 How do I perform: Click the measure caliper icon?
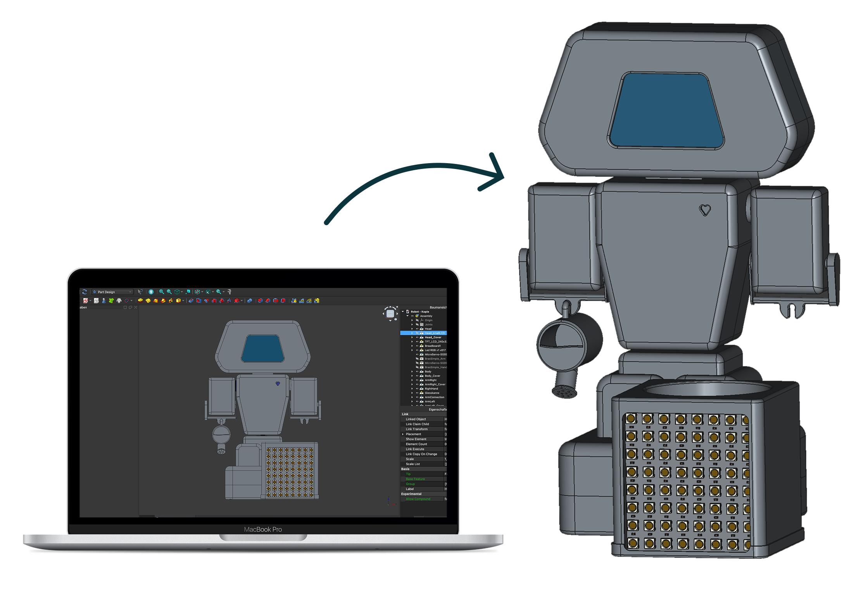click(230, 292)
